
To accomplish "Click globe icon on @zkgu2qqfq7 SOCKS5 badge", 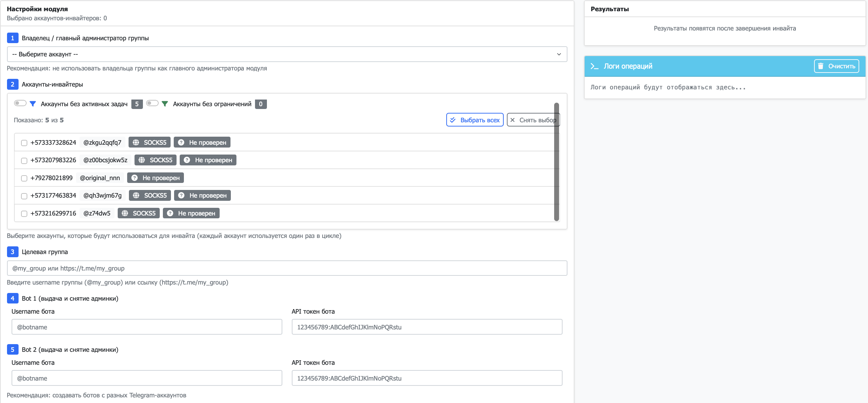I will pos(136,142).
